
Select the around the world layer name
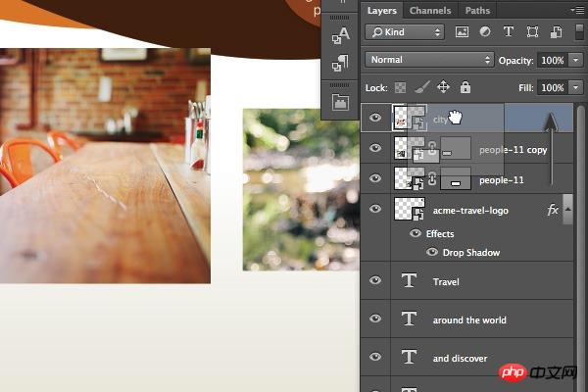click(x=469, y=320)
